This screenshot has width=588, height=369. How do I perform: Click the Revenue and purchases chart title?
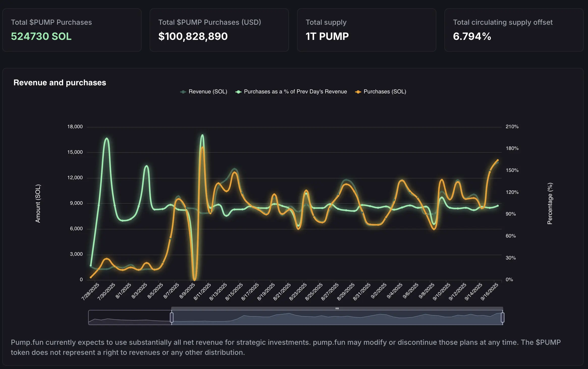[60, 82]
